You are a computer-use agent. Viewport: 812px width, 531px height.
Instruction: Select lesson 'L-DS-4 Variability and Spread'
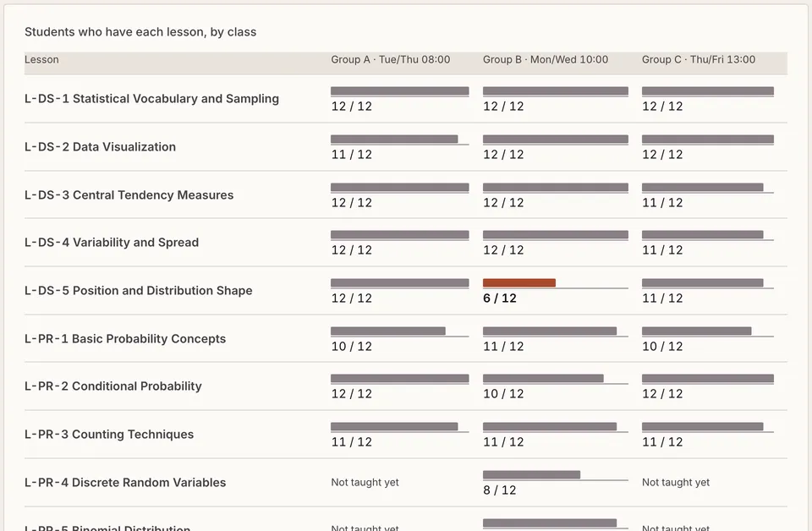(x=112, y=243)
